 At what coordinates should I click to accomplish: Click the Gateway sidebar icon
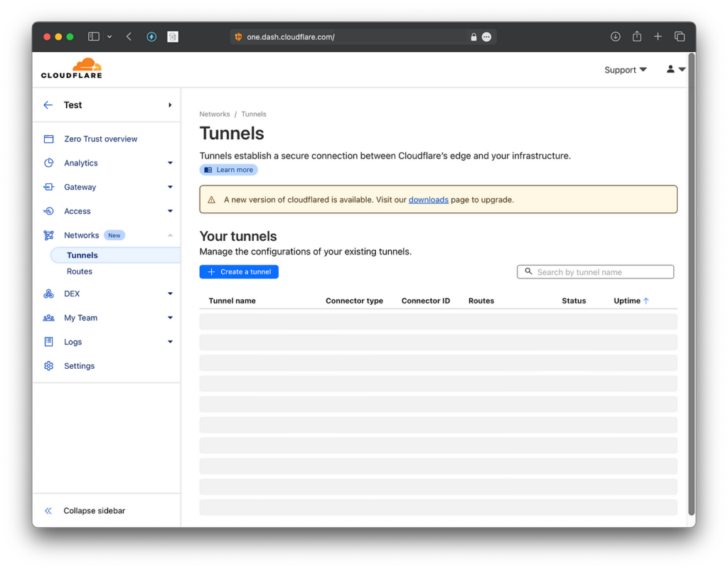[48, 187]
